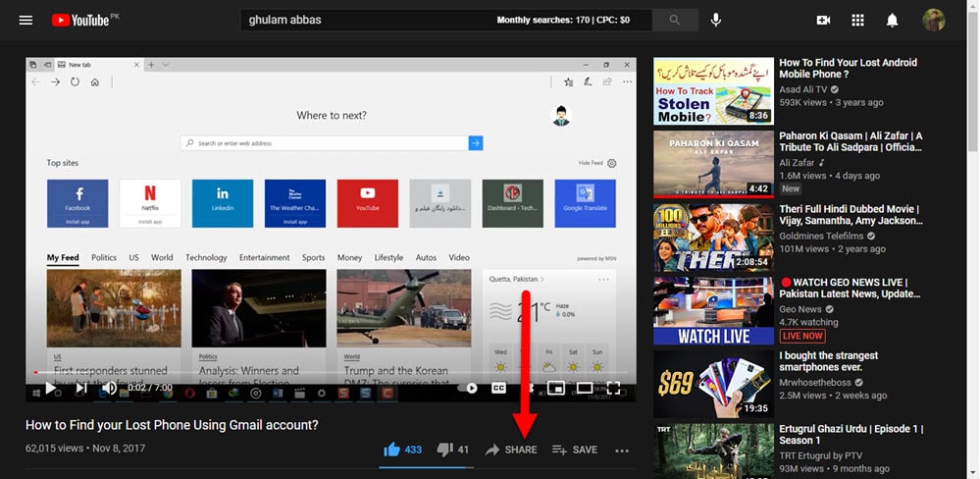
Task: Skip to the next video
Action: click(x=80, y=389)
